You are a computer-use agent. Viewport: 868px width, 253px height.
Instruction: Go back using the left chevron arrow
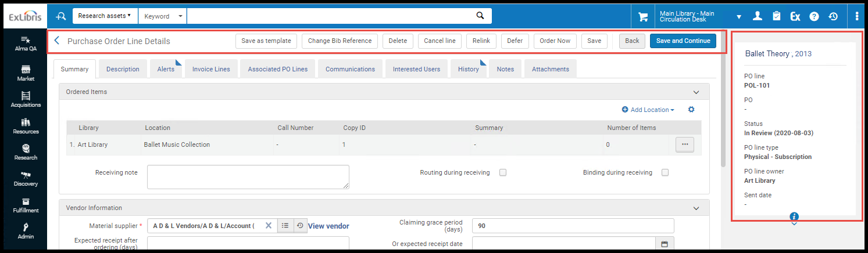(57, 41)
